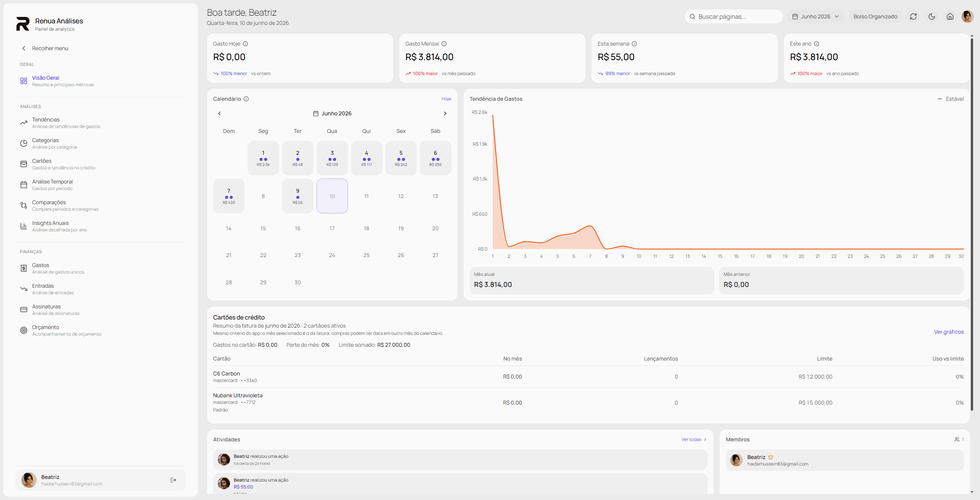Go to previous month in calendar
Image resolution: width=980 pixels, height=500 pixels.
pos(219,113)
